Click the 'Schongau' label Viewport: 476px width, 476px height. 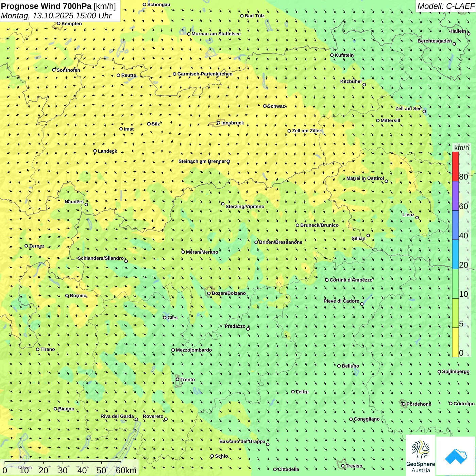tap(159, 4)
